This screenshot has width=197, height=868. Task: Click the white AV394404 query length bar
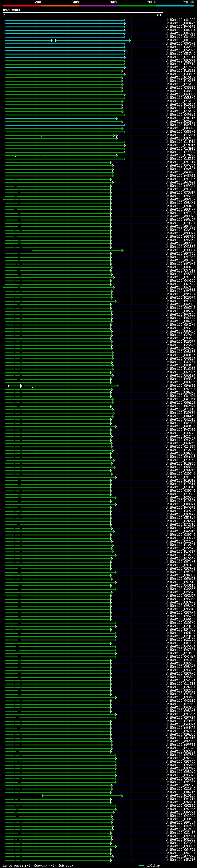(x=83, y=12)
